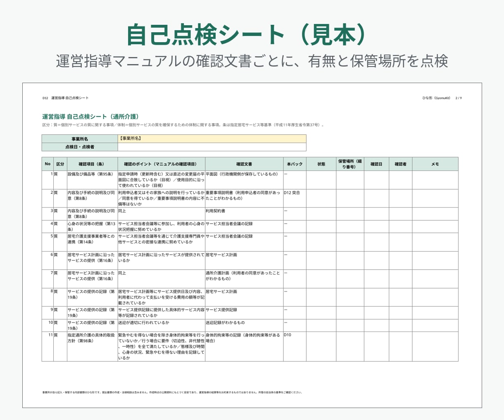Click the No column header
The width and height of the screenshot is (504, 420).
pos(48,164)
